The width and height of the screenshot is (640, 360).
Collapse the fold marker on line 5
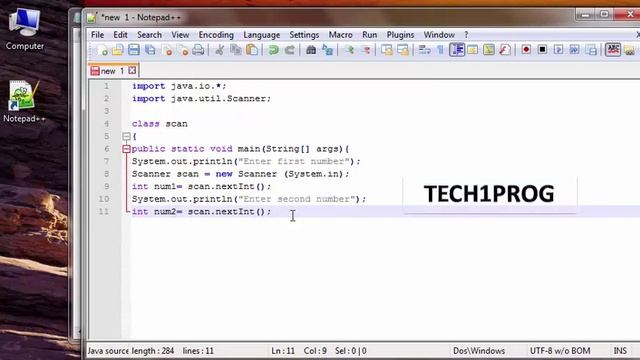(x=126, y=136)
